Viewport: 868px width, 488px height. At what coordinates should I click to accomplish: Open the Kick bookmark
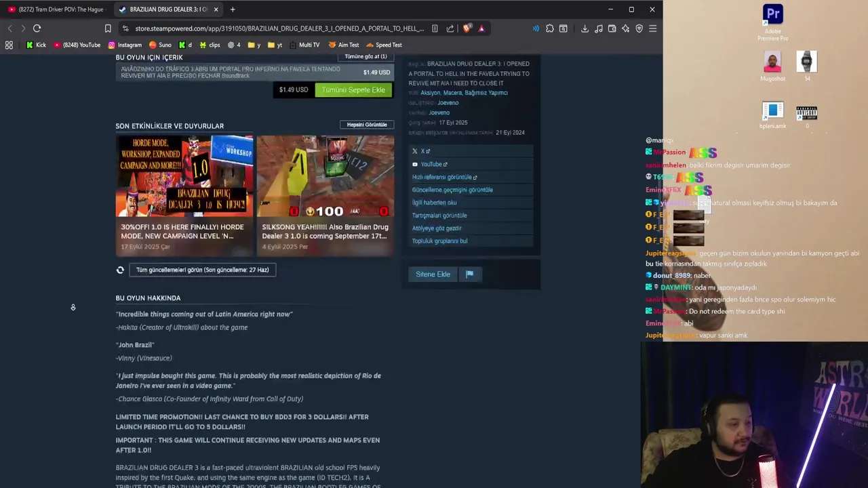coord(36,45)
